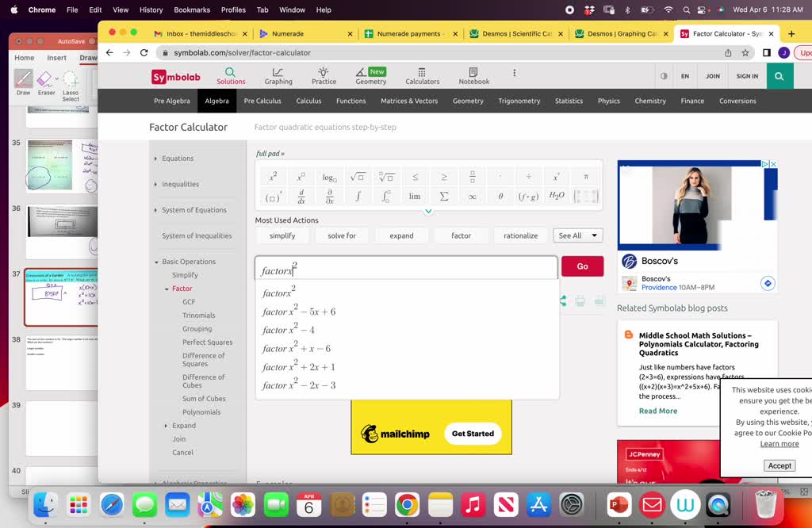
Task: Insert the infinity symbol
Action: click(x=472, y=197)
